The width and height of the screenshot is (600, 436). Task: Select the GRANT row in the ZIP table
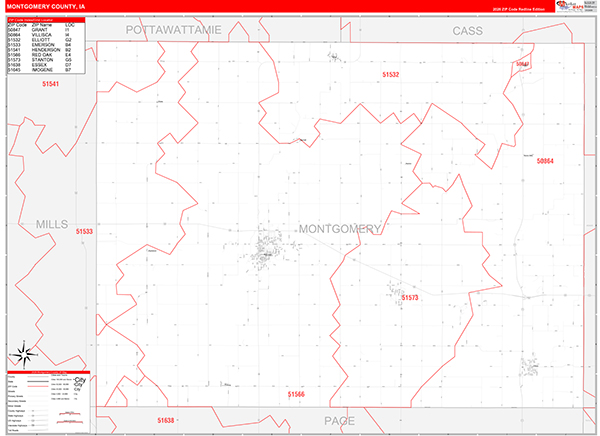(x=40, y=30)
